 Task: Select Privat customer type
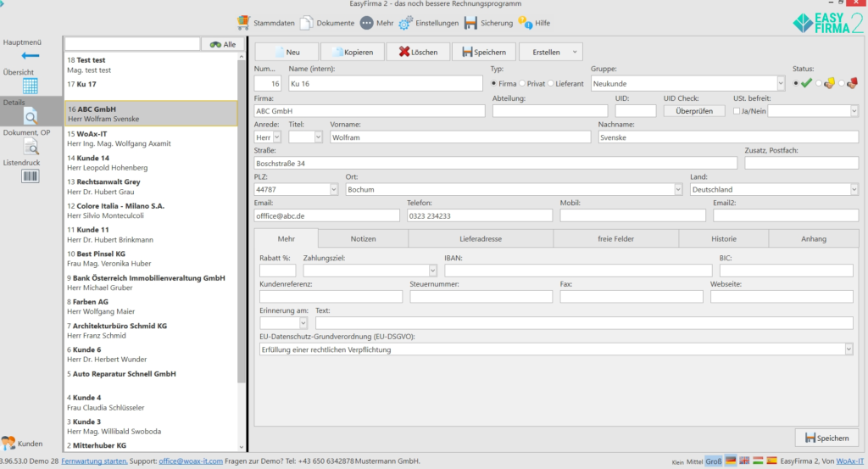(x=522, y=84)
